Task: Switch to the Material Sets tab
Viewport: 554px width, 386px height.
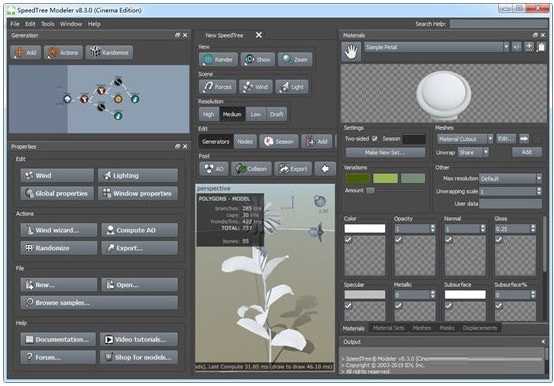Action: point(388,328)
